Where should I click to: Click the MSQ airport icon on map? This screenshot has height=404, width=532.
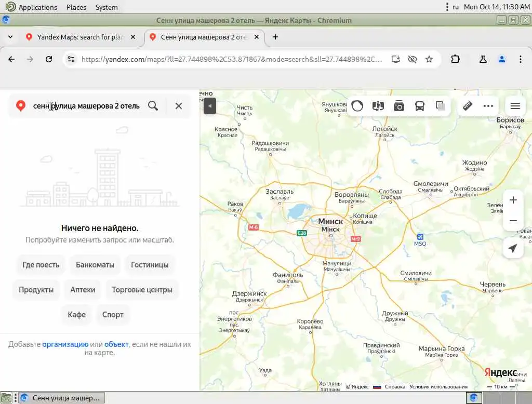coord(420,237)
